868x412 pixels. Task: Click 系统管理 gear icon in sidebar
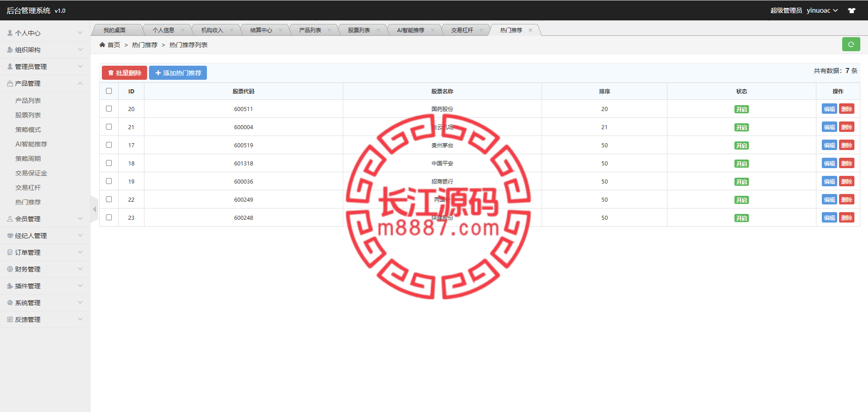(x=10, y=302)
